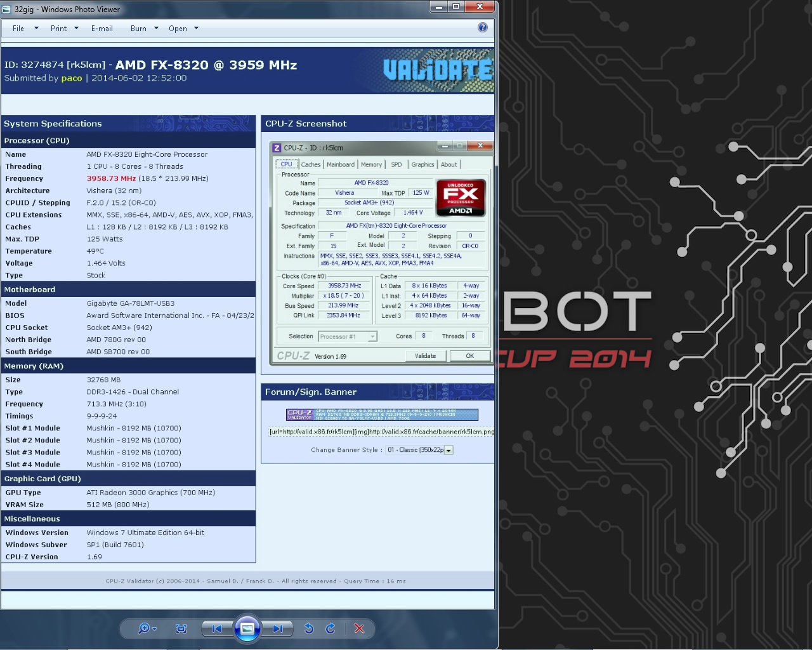Open the zoom magnifier control in Photo Viewer
The width and height of the screenshot is (812, 650).
pyautogui.click(x=147, y=628)
